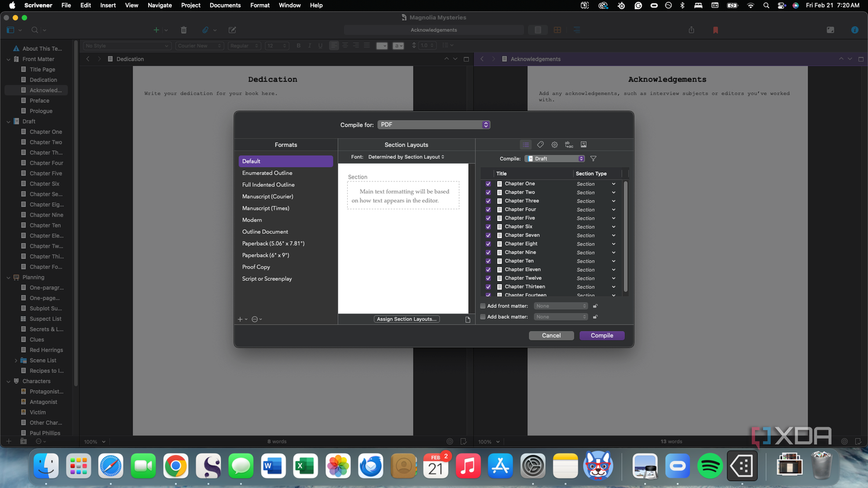
Task: Open the Font Determined by Section Layout dropdown
Action: [406, 157]
